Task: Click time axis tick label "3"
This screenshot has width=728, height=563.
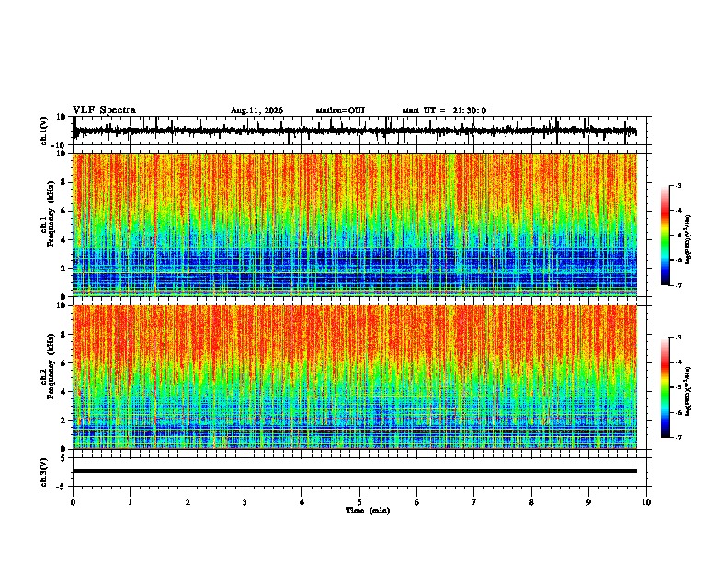Action: [x=245, y=502]
